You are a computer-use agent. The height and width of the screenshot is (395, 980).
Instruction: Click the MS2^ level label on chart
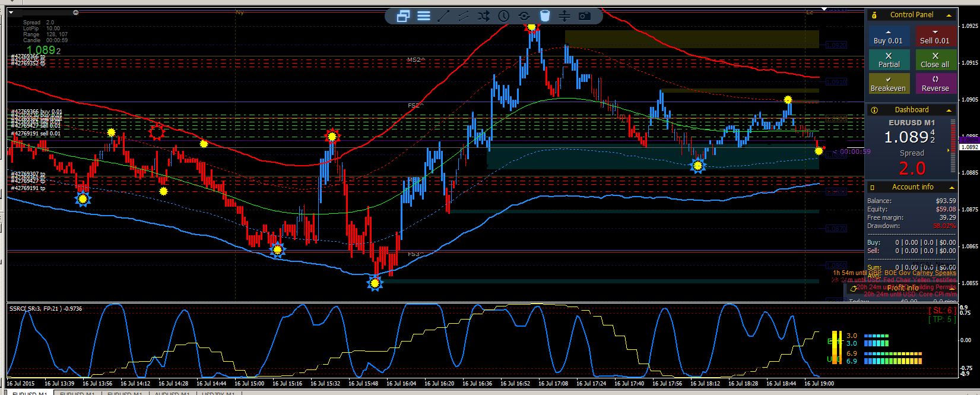415,60
